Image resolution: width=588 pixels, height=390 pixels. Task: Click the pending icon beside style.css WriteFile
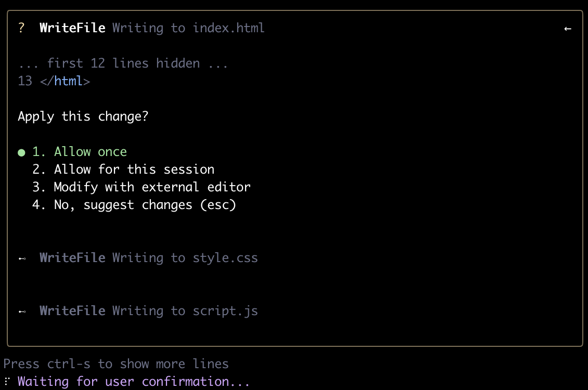coord(22,258)
